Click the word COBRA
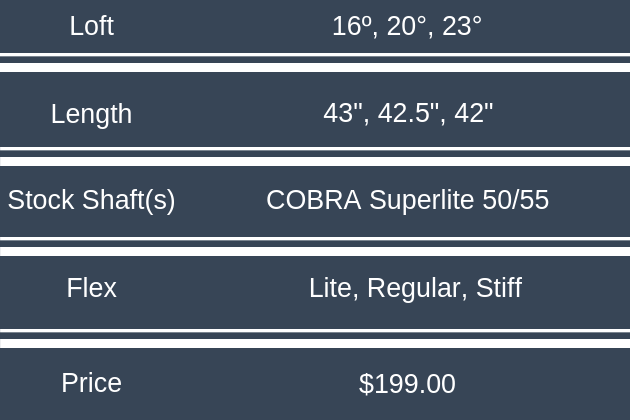The height and width of the screenshot is (420, 630). click(313, 200)
